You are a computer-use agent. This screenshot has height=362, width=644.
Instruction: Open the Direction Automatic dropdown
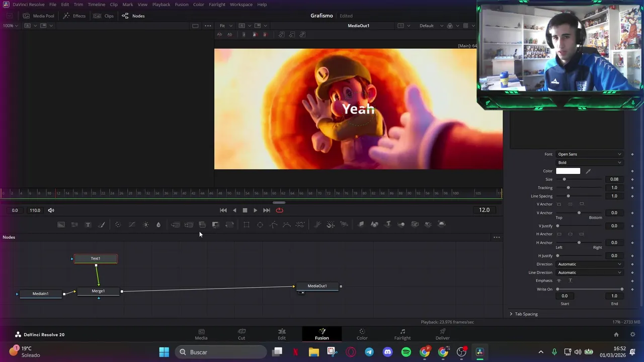pos(589,264)
